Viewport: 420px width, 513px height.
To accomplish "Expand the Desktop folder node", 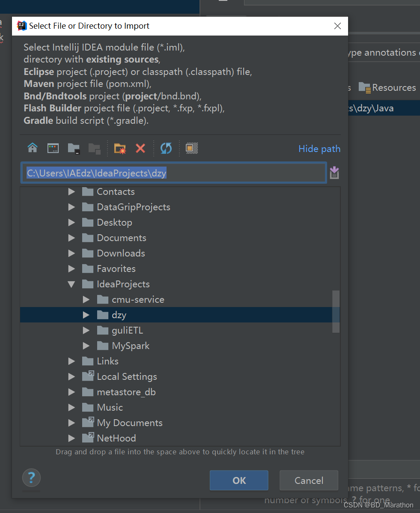I will [71, 223].
